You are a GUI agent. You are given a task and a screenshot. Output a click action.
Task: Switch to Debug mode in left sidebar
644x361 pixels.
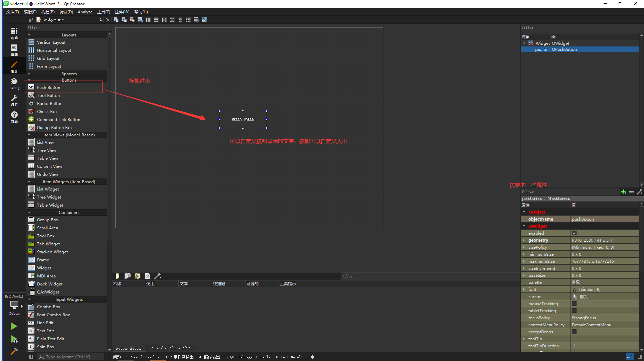pyautogui.click(x=14, y=83)
